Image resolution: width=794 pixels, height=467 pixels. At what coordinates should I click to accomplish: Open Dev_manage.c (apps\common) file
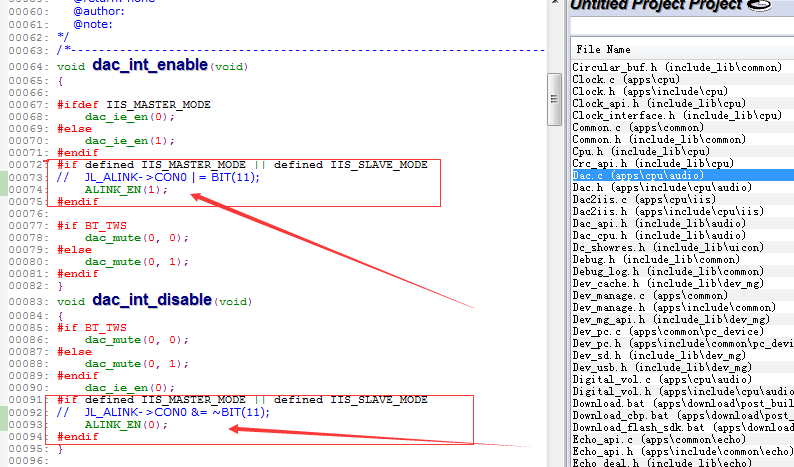point(650,295)
